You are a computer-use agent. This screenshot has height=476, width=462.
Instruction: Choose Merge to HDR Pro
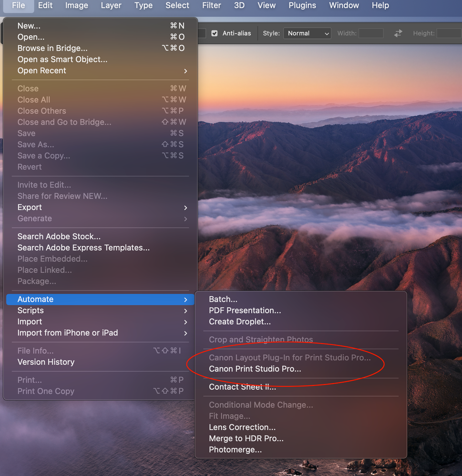click(x=246, y=438)
